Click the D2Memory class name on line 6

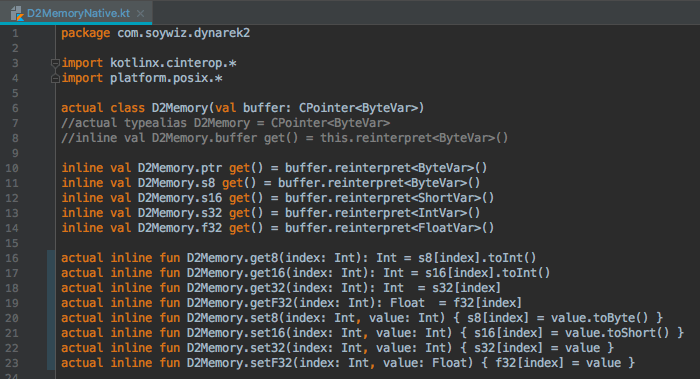click(x=179, y=108)
